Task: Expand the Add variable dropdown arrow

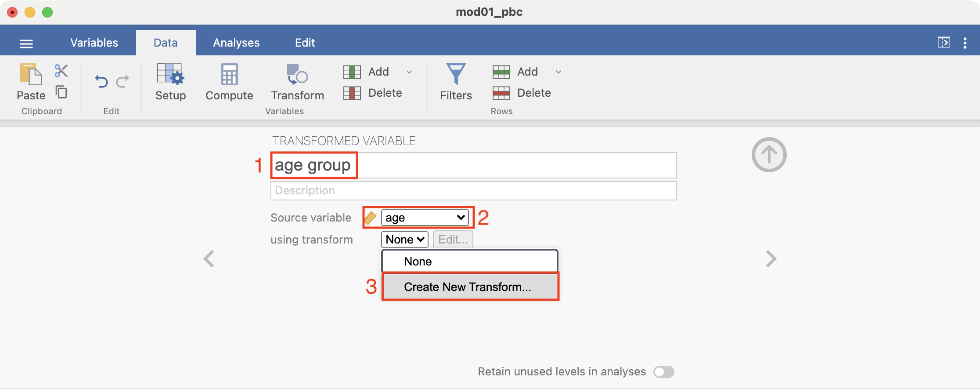Action: (409, 72)
